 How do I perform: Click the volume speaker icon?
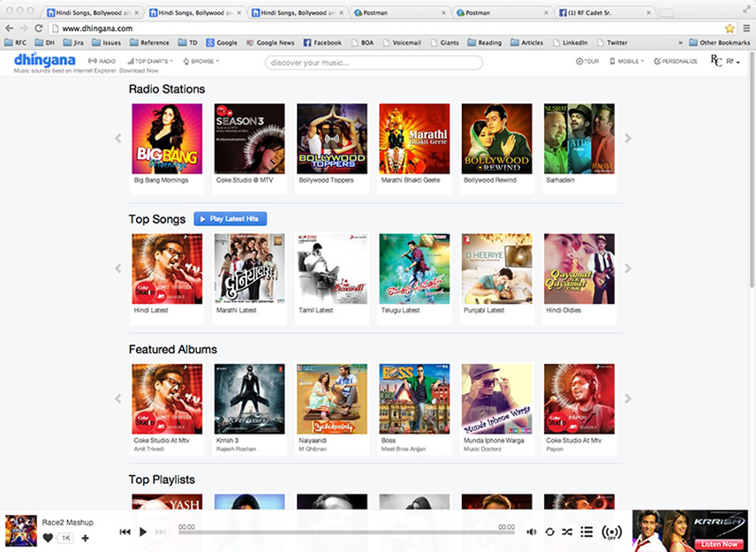pos(532,532)
